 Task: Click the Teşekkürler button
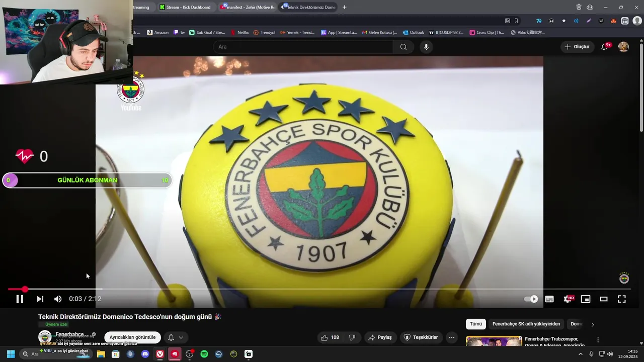click(421, 337)
